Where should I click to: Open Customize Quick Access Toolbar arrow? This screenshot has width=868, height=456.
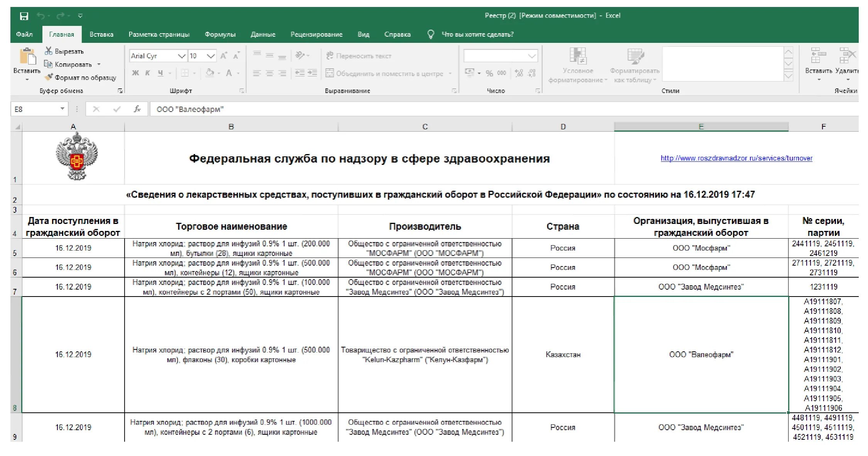point(80,16)
